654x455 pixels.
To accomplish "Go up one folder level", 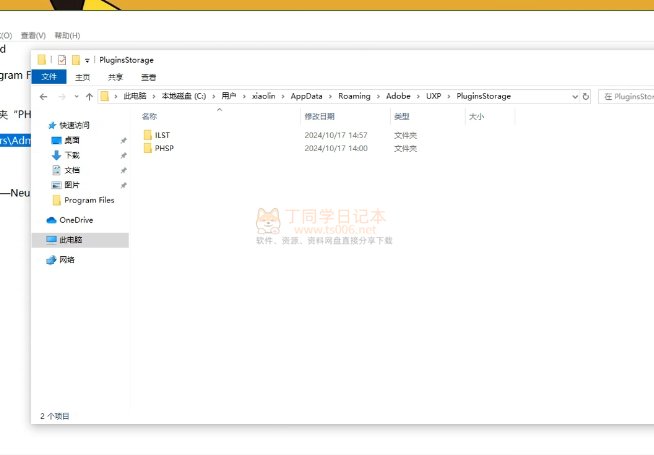I will tap(89, 97).
